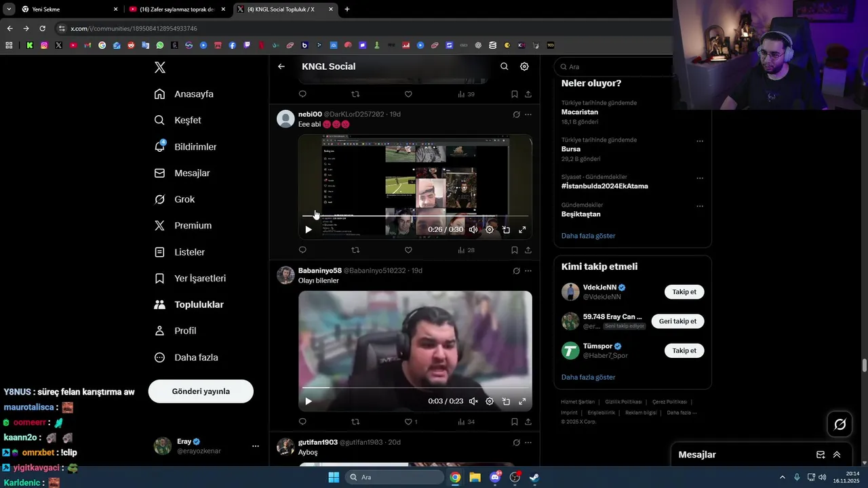Open more options on gutifan1903 post
Viewport: 868px width, 488px height.
click(x=528, y=443)
